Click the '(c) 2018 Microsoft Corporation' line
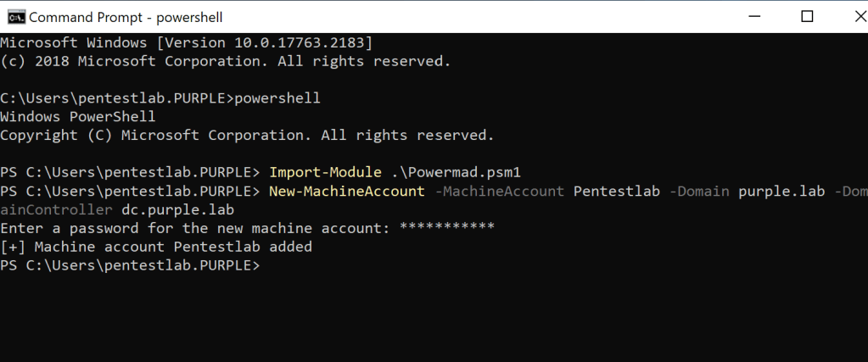Image resolution: width=868 pixels, height=362 pixels. [x=225, y=61]
